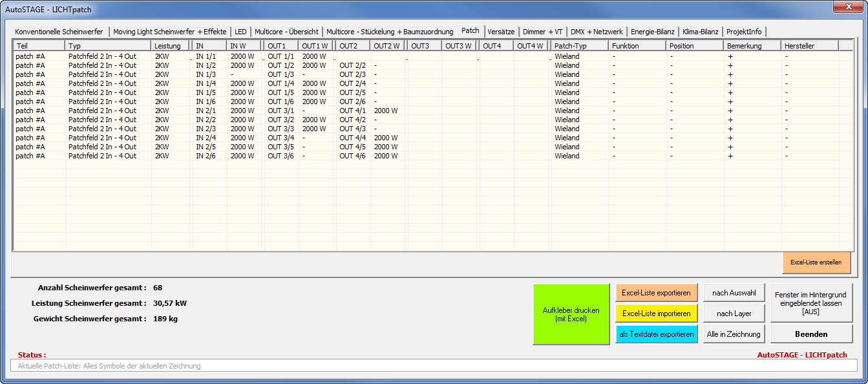Select the Multicore - Übersicht tab

click(x=286, y=32)
